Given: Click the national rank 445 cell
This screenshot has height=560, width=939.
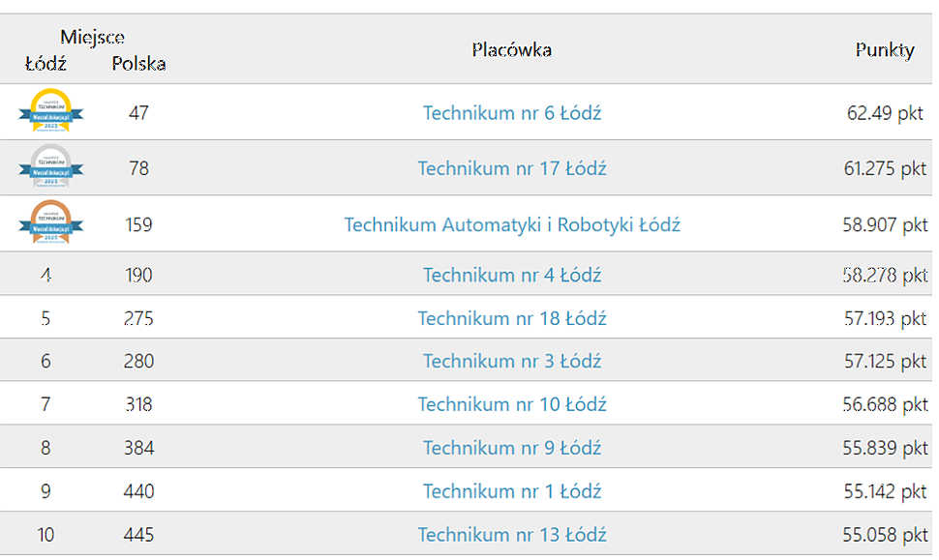Looking at the screenshot, I should coord(138,534).
